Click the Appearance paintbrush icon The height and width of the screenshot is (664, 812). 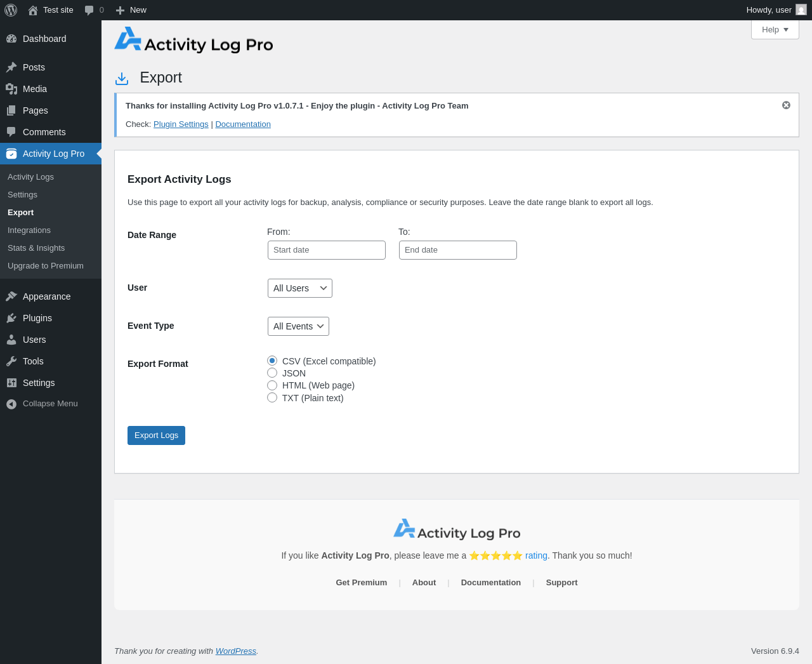tap(11, 296)
